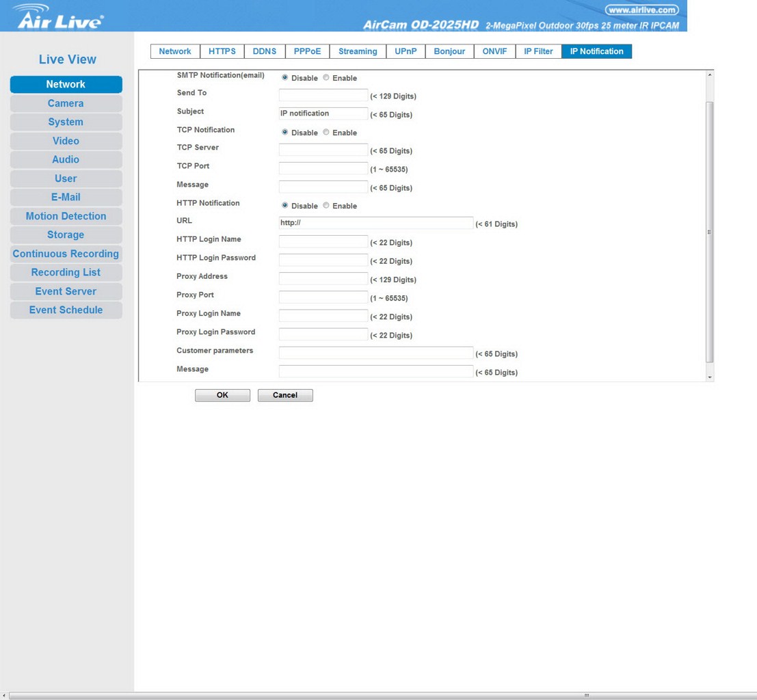Focus the HTTP Login Password field

pos(323,260)
